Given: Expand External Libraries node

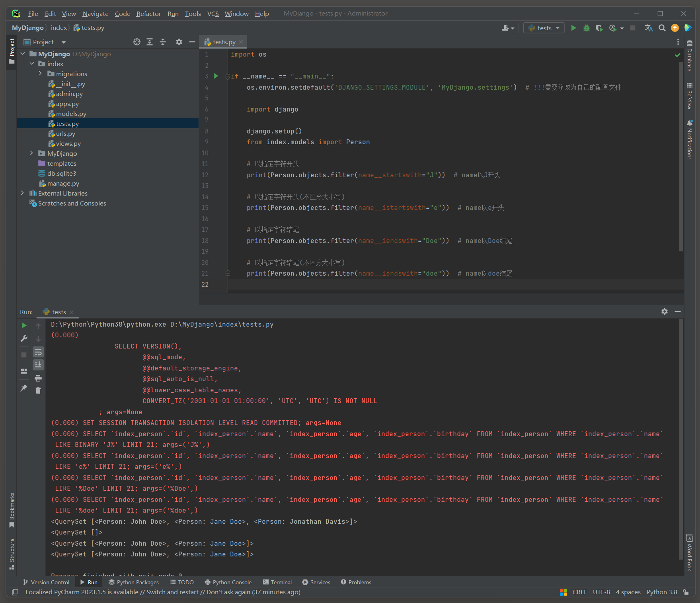Looking at the screenshot, I should tap(23, 193).
